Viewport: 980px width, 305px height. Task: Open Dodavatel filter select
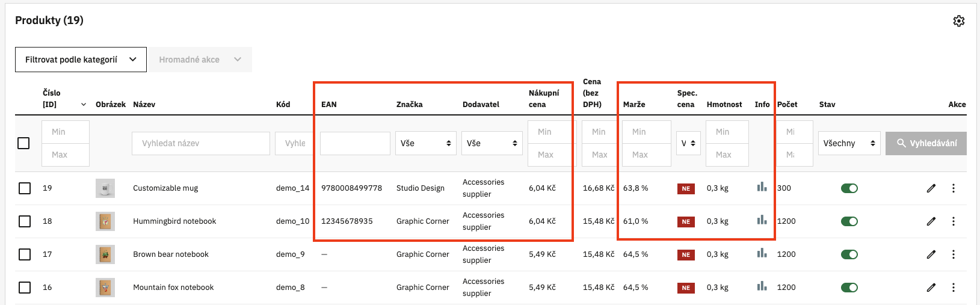(x=492, y=143)
